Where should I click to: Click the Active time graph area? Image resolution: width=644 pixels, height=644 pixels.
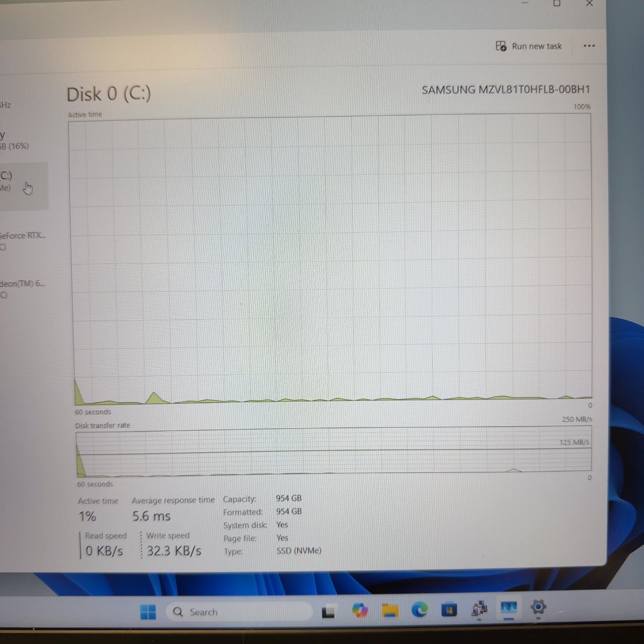pyautogui.click(x=331, y=260)
